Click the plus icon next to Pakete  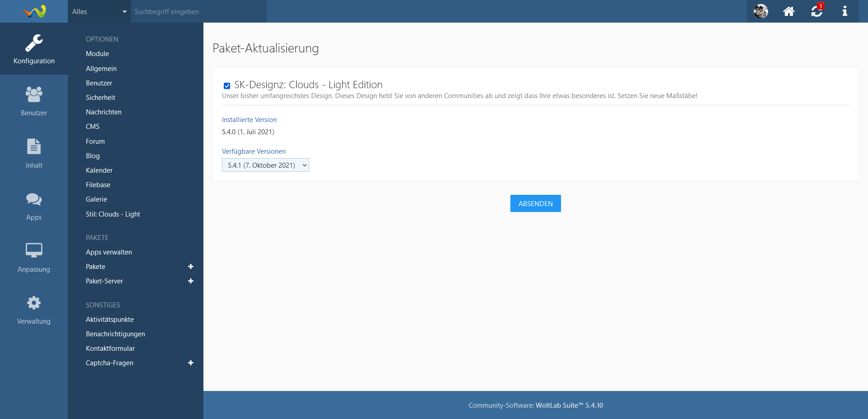pyautogui.click(x=191, y=267)
